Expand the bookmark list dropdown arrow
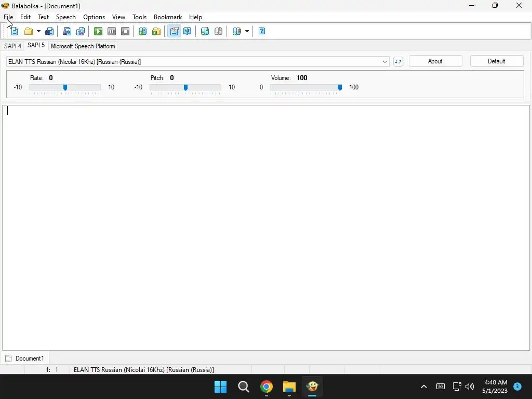532x399 pixels. [247, 31]
